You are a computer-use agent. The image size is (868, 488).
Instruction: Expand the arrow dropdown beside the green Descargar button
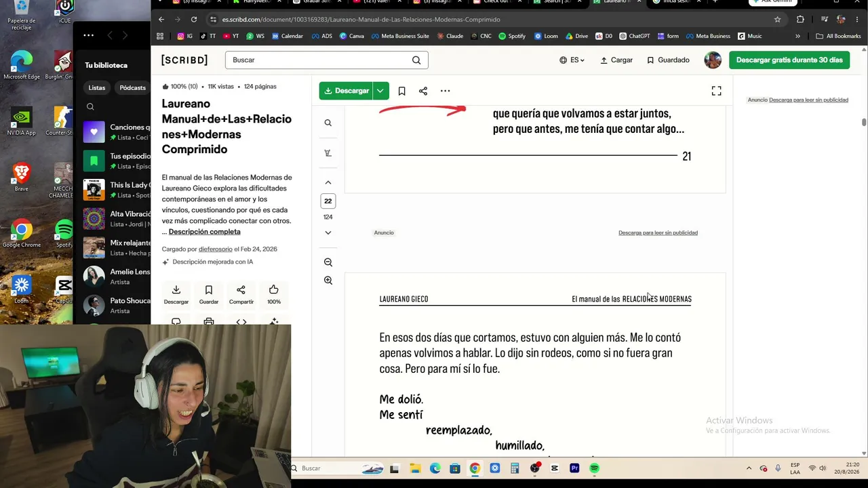click(380, 91)
